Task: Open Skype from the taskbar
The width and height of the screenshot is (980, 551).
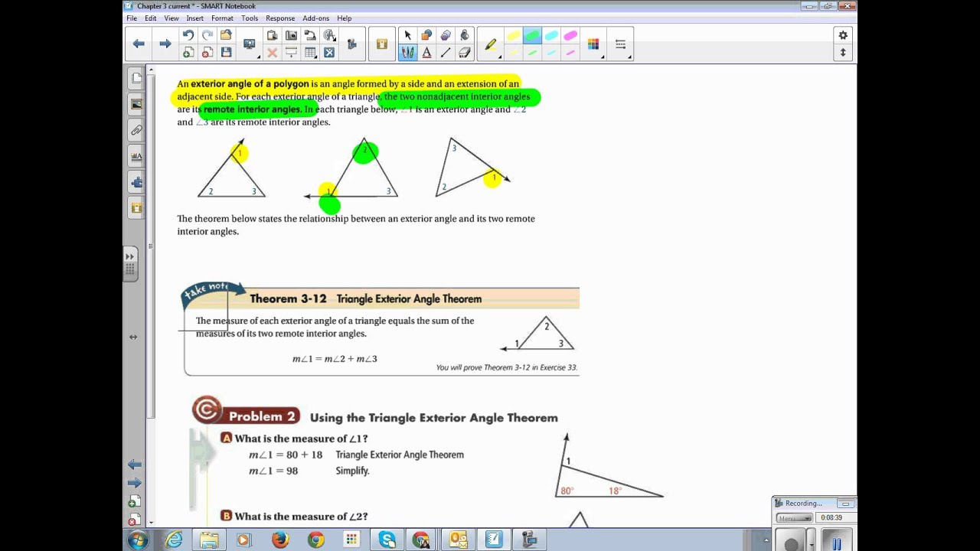Action: tap(387, 540)
